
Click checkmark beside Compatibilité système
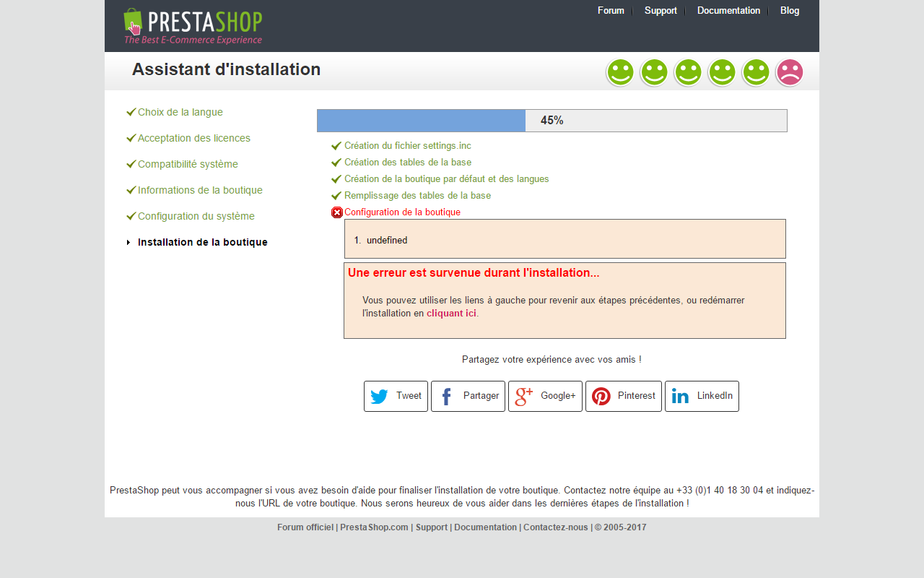click(x=131, y=164)
